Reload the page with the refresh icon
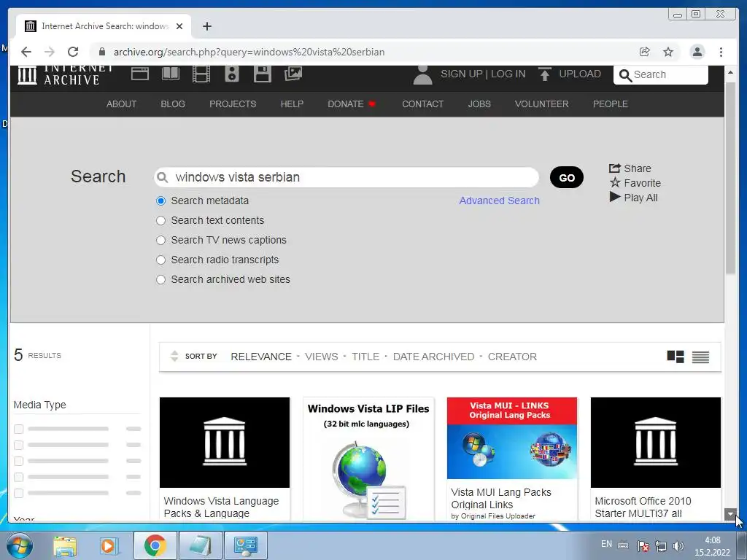The height and width of the screenshot is (560, 747). (x=73, y=52)
